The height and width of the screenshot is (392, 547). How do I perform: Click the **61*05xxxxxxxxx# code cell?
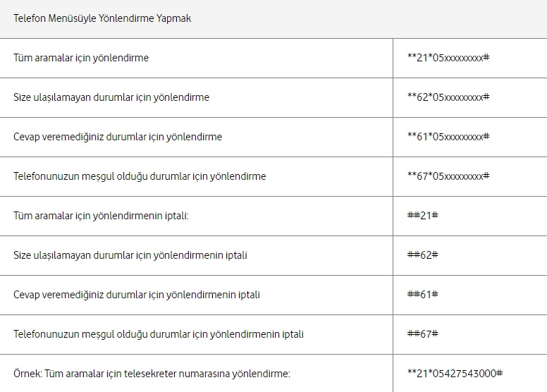(x=448, y=137)
